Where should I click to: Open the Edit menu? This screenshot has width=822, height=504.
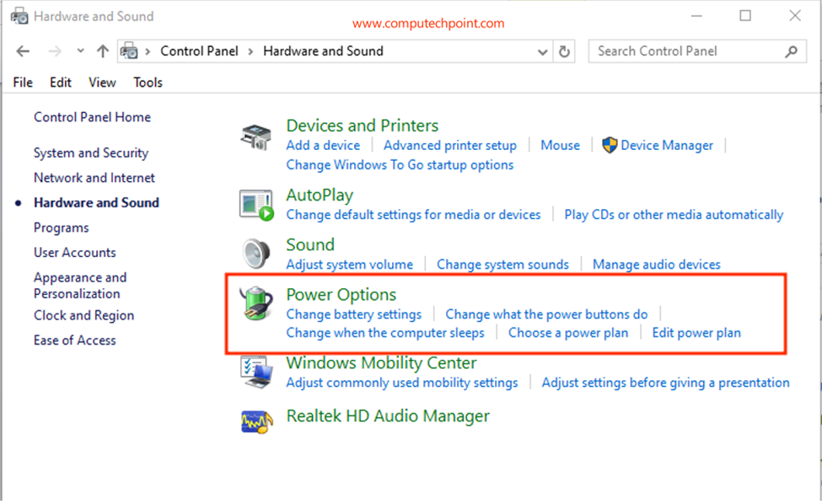pos(61,83)
